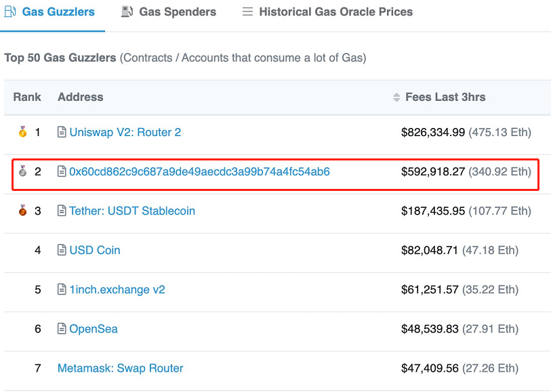Click contract icon beside USD Coin

tap(62, 250)
